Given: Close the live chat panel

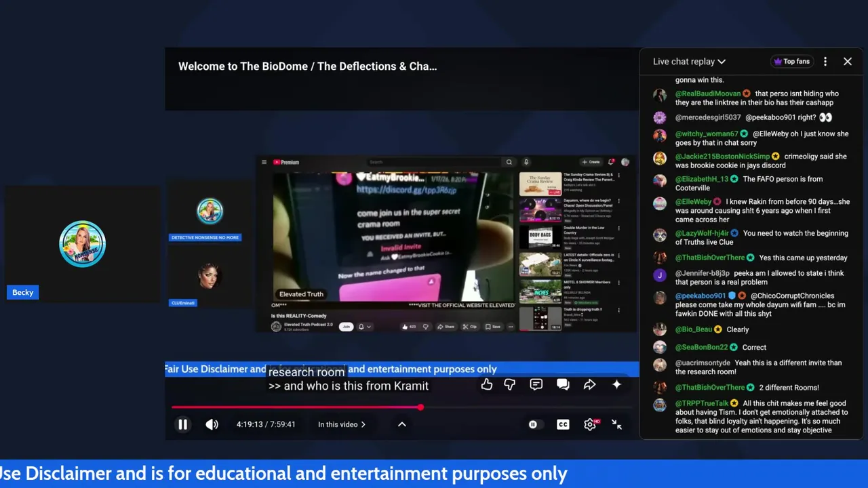Looking at the screenshot, I should point(848,62).
